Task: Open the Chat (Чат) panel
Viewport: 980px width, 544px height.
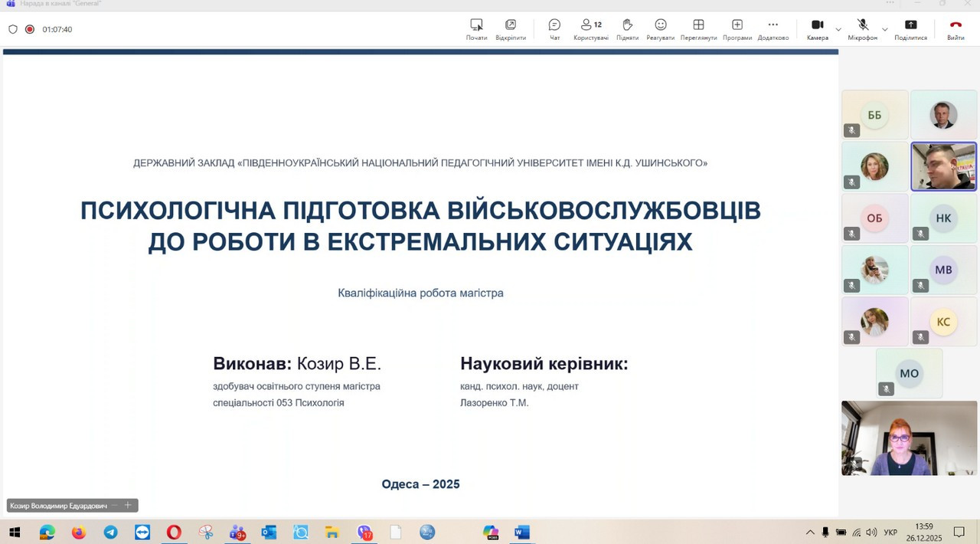Action: (554, 29)
